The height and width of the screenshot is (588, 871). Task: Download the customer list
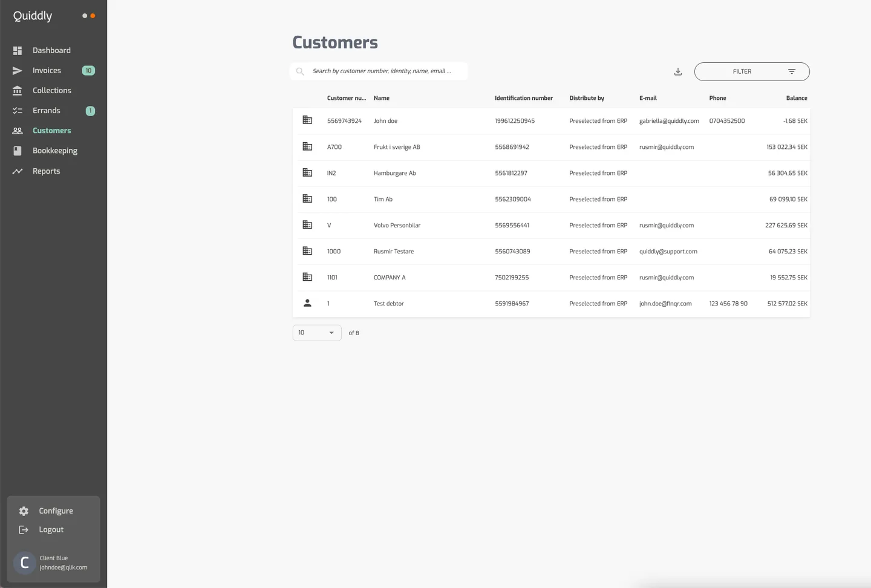pyautogui.click(x=678, y=71)
